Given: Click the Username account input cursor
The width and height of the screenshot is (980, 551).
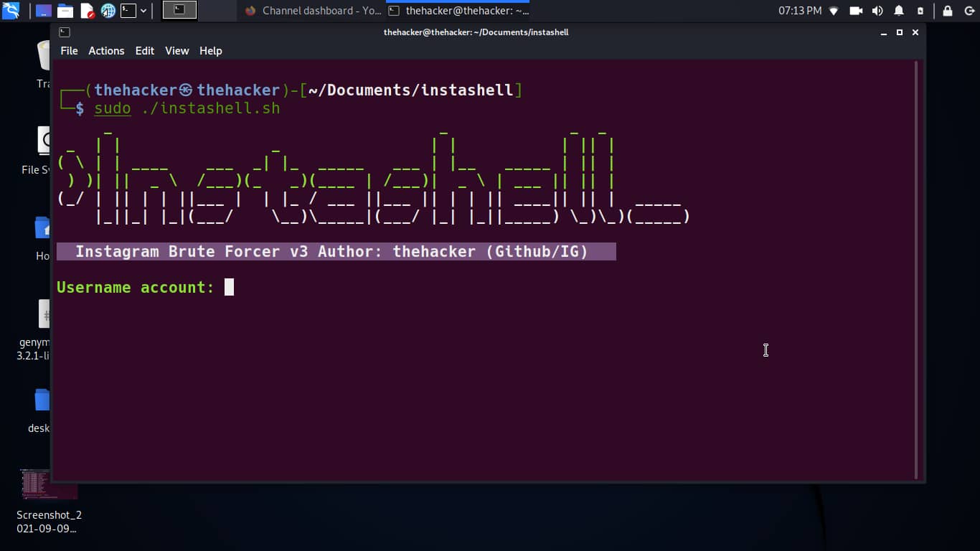Looking at the screenshot, I should tap(229, 287).
